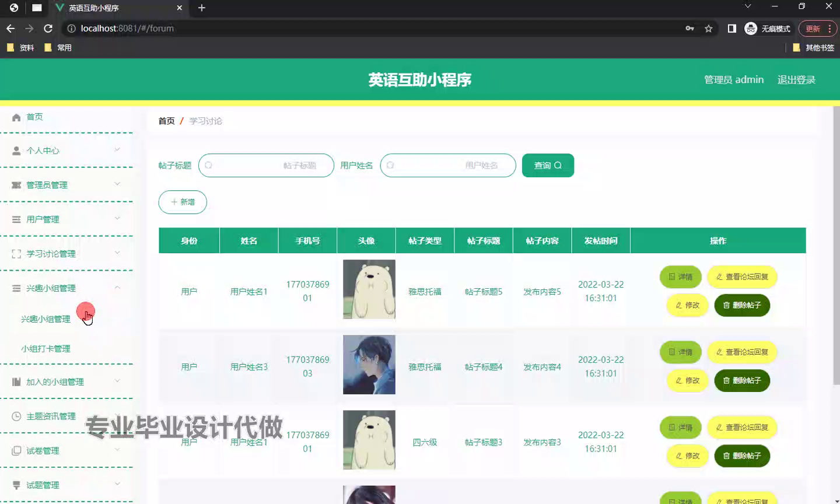Click the 兴趣小组管理 menu icon
Viewport: 840px width, 504px height.
pyautogui.click(x=16, y=288)
